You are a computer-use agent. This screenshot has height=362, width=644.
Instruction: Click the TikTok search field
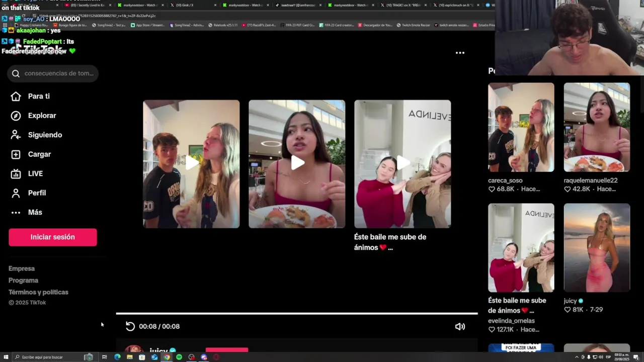coord(53,73)
